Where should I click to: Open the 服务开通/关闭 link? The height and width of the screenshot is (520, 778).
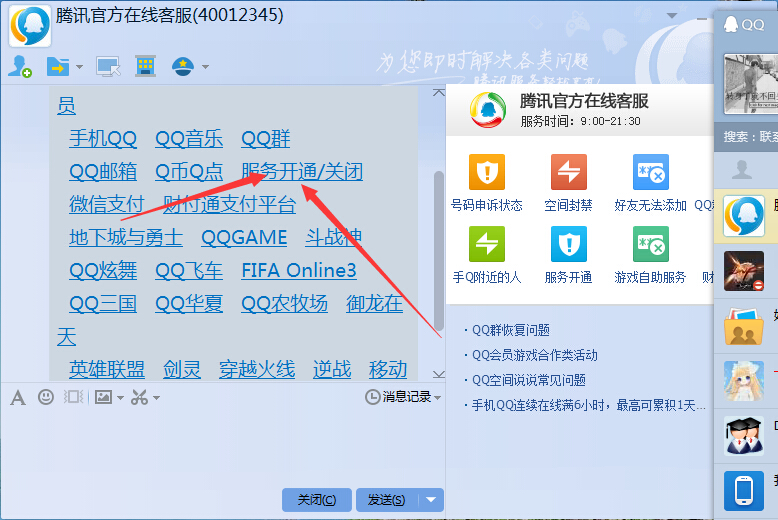coord(302,172)
